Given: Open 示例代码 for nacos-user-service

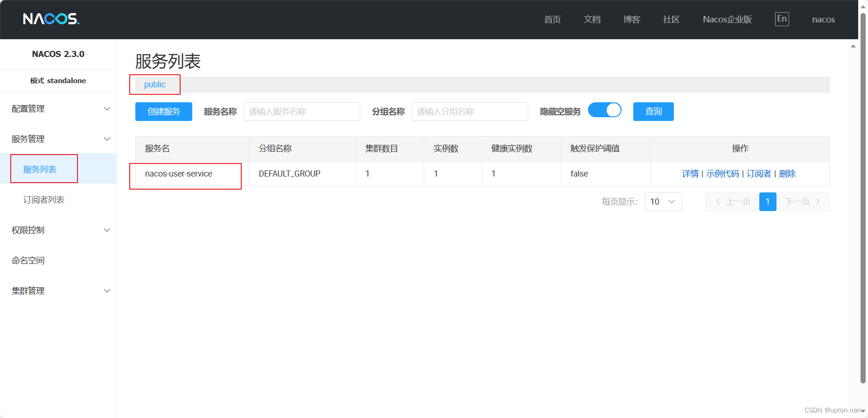Looking at the screenshot, I should [722, 174].
